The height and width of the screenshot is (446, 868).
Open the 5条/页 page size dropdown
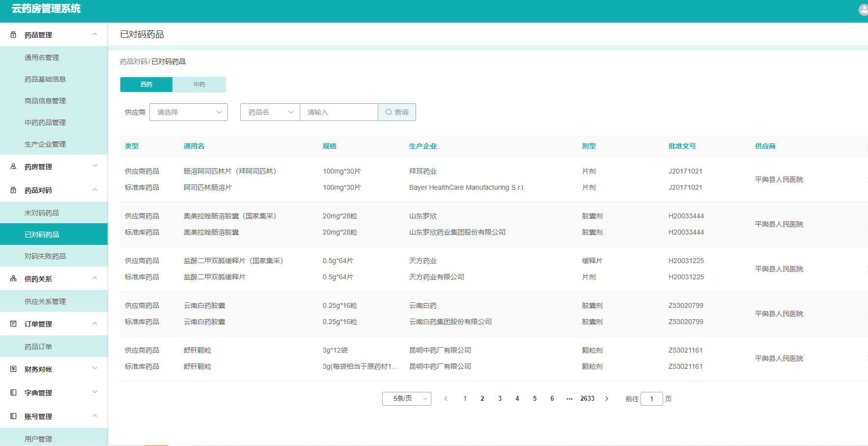click(407, 399)
